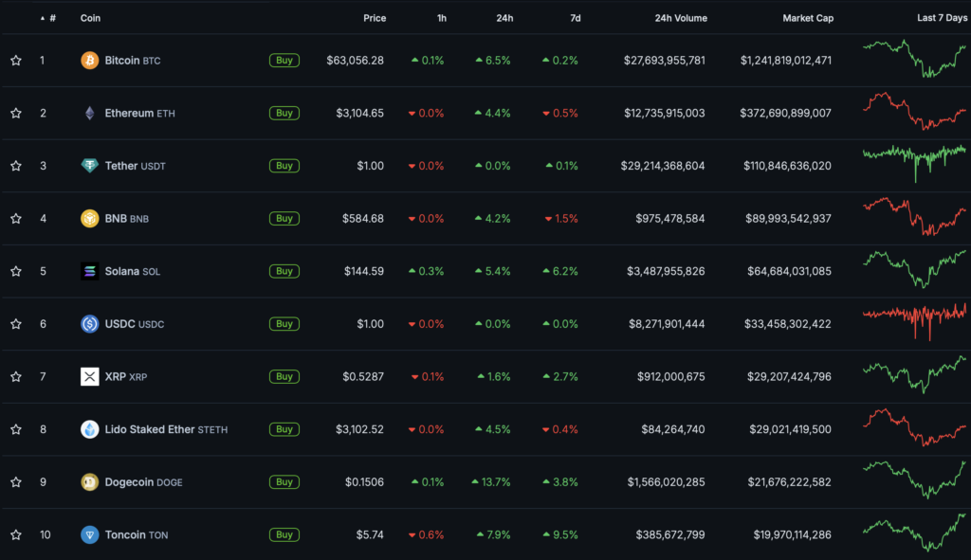Click the Bitcoin coin logo icon

click(x=89, y=61)
